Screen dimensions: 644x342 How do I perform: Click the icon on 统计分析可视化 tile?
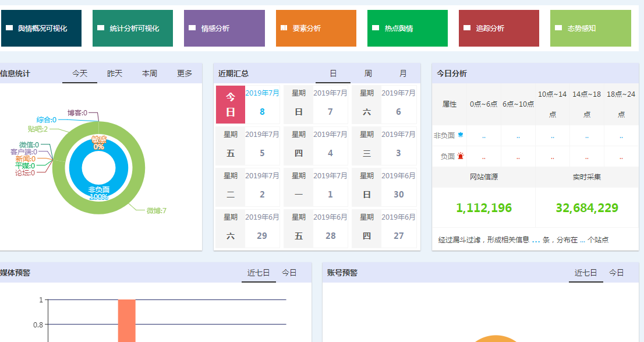coord(101,28)
